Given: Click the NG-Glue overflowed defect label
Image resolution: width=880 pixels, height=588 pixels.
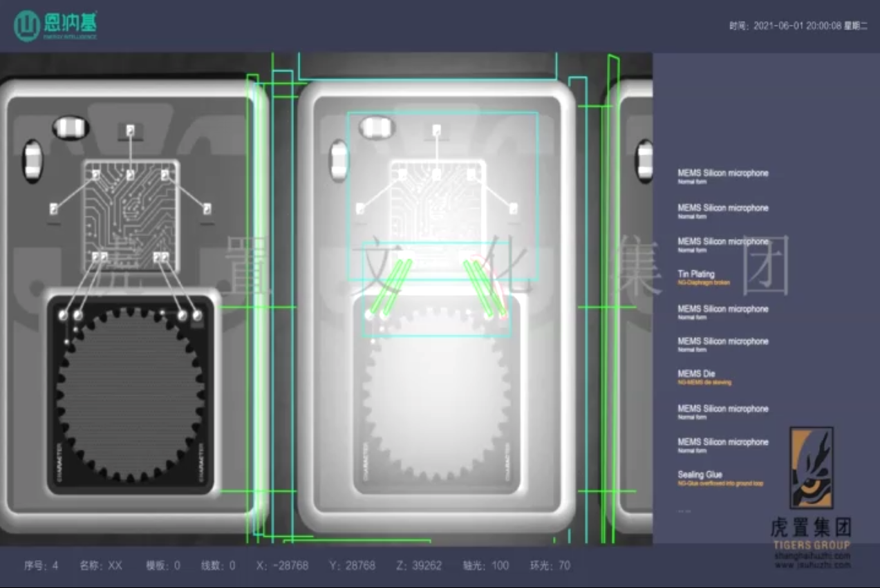Looking at the screenshot, I should [x=720, y=484].
